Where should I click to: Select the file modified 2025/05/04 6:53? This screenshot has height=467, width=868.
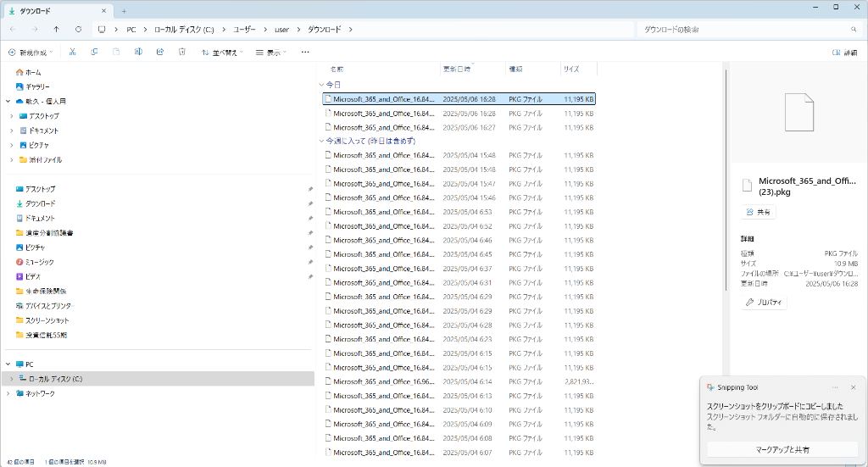pyautogui.click(x=459, y=212)
